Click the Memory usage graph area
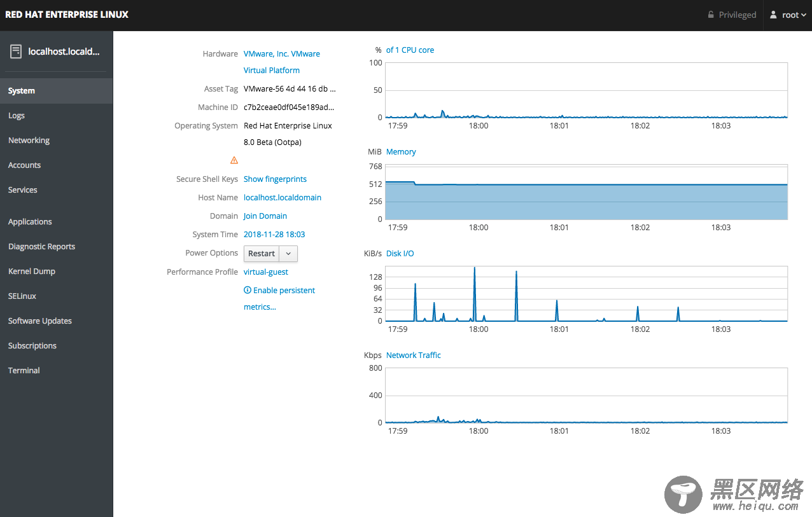 (586, 192)
